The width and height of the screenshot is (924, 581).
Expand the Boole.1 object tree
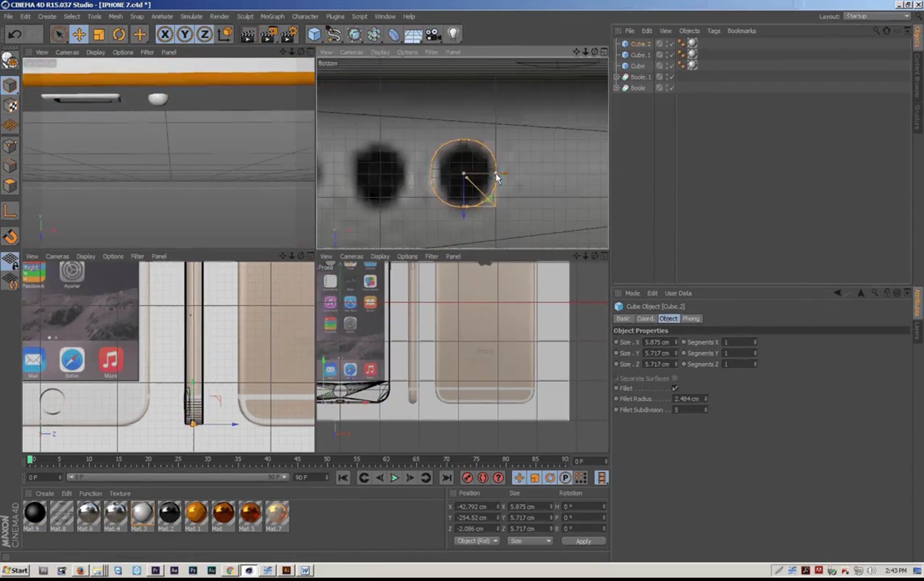(616, 77)
